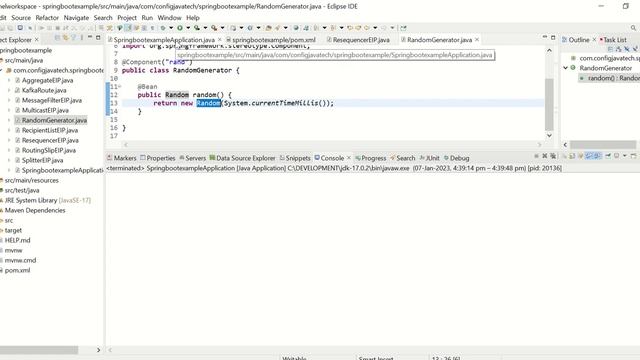Minimize the Project Explorer view
Image resolution: width=640 pixels, height=360 pixels.
tap(90, 37)
